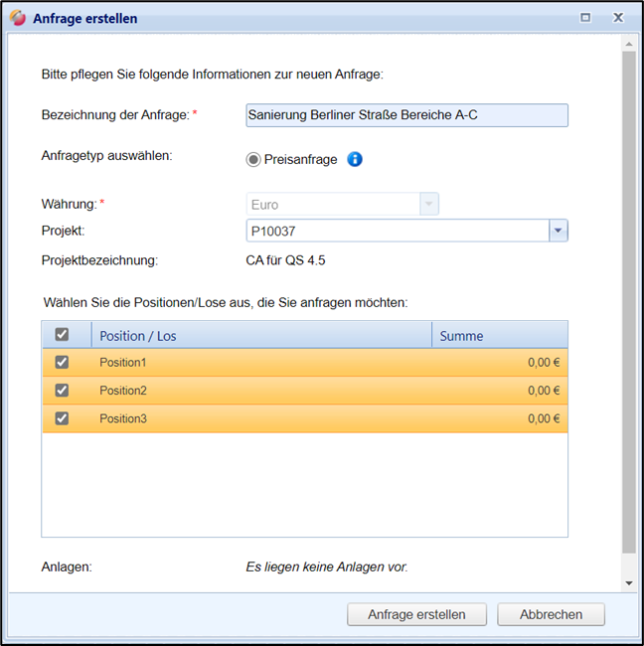Select the Preisanfrage radio button

(253, 159)
